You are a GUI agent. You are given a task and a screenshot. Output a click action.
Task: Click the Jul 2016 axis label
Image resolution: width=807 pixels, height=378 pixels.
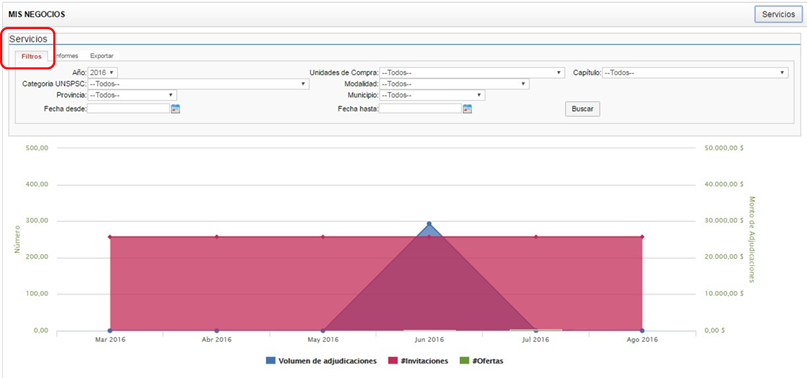(536, 340)
